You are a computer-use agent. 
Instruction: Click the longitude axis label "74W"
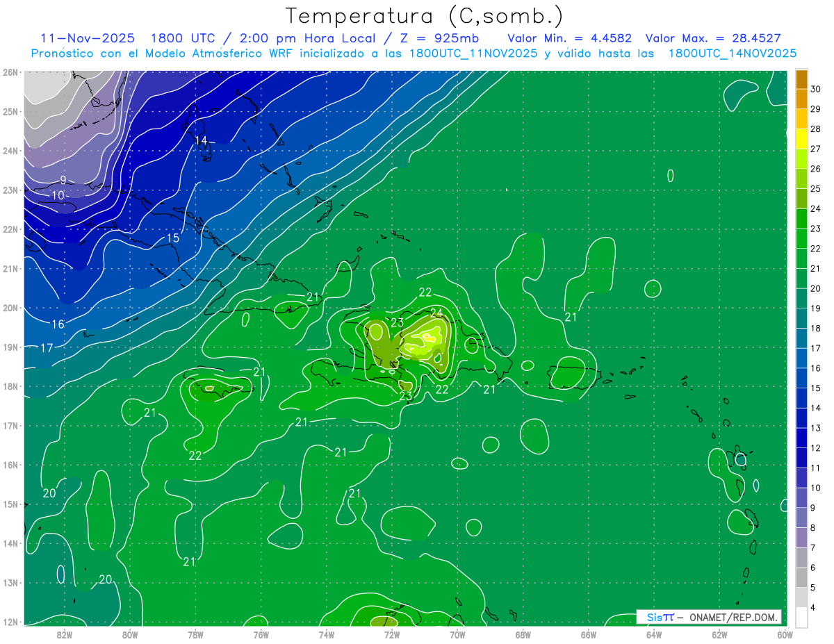pyautogui.click(x=326, y=634)
